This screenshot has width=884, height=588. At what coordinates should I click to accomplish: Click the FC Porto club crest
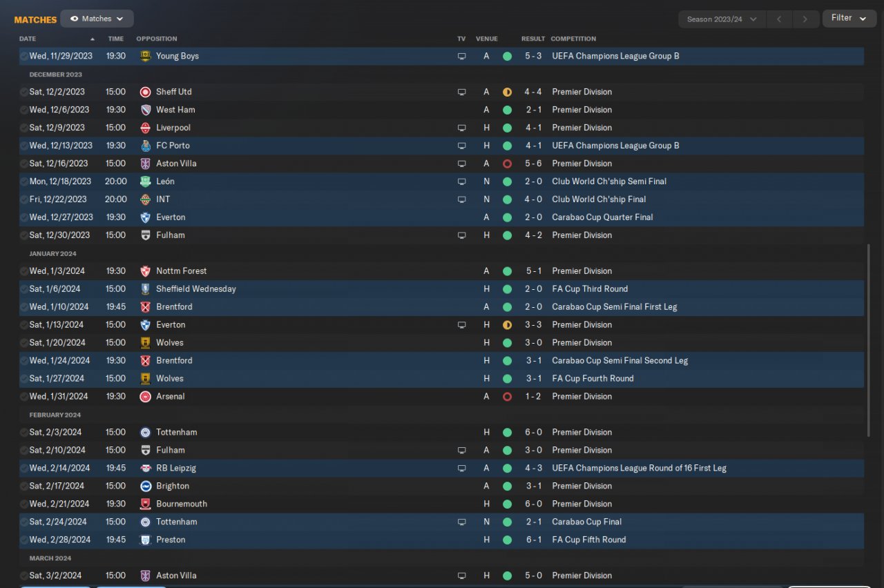coord(145,146)
